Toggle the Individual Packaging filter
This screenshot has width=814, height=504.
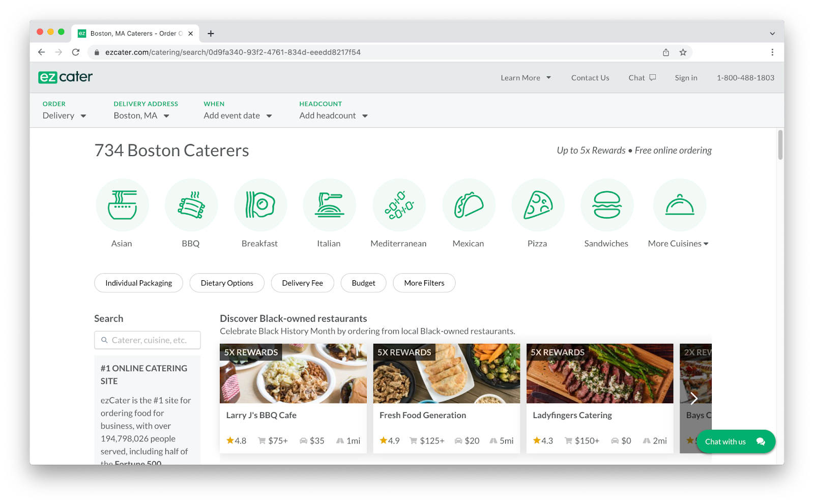pyautogui.click(x=139, y=283)
